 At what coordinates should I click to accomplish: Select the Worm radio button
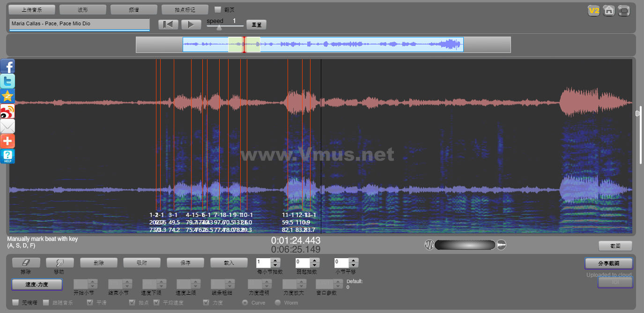coord(278,303)
